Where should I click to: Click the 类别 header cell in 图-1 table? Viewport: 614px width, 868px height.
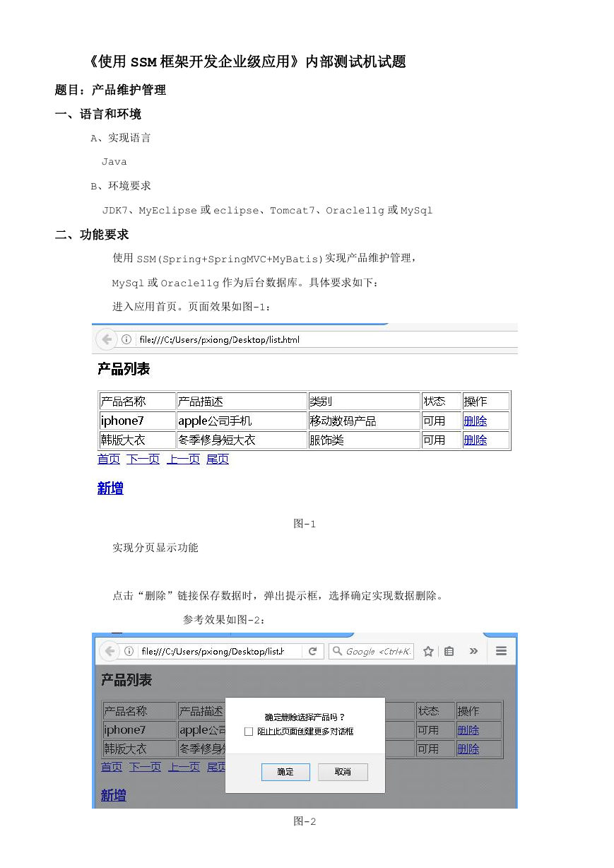tap(365, 401)
